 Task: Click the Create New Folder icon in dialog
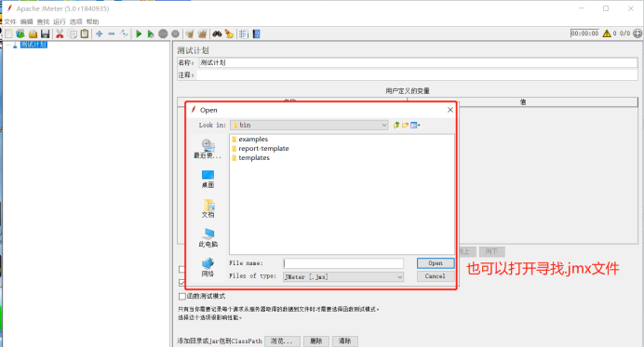(x=405, y=125)
